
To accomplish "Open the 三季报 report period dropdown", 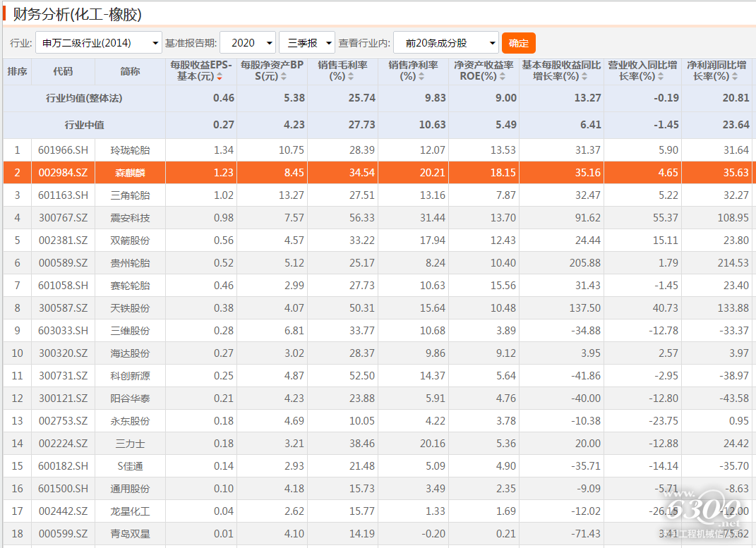I will [307, 43].
